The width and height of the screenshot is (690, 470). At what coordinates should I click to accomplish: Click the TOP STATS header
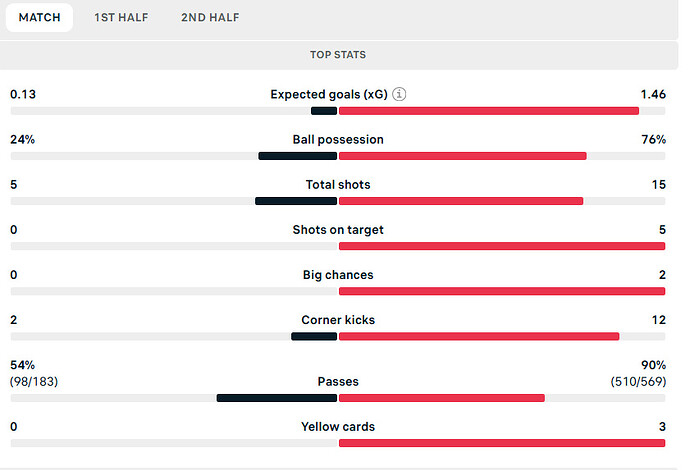coord(338,55)
